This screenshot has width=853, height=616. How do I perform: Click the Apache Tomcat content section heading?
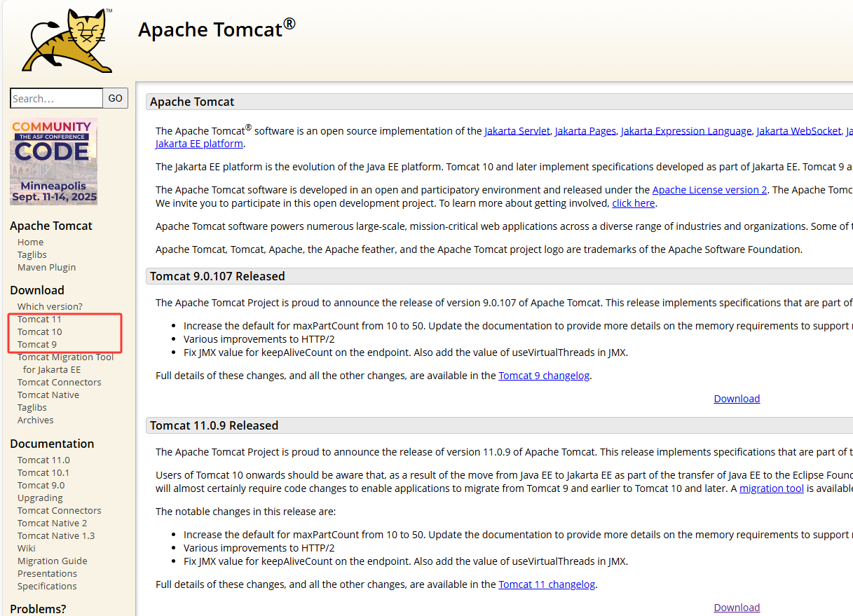point(192,102)
